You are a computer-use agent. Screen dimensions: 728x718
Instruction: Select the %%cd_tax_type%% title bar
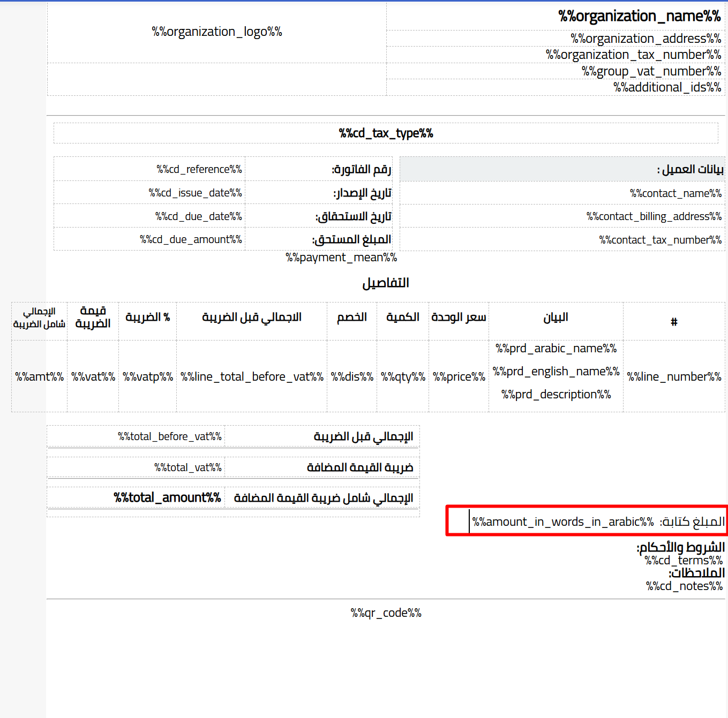[385, 133]
